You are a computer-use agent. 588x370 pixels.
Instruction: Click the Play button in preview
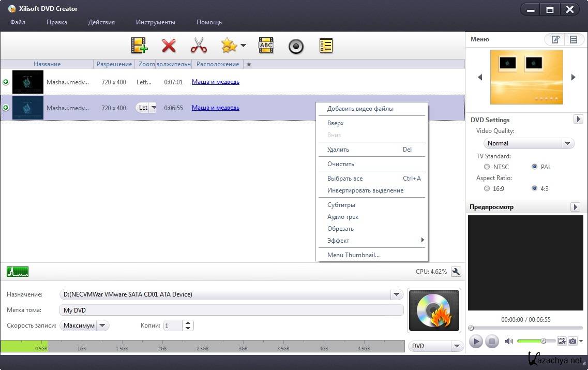click(x=476, y=342)
